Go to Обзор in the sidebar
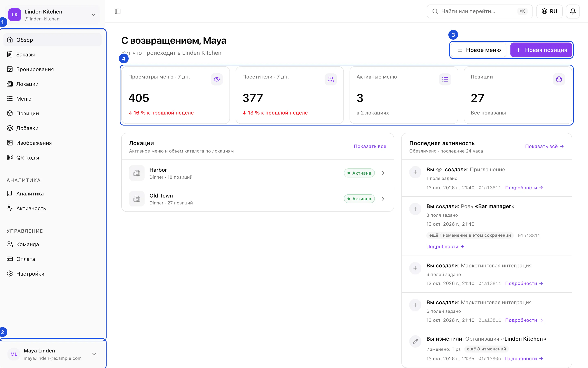This screenshot has height=368, width=588. point(52,40)
